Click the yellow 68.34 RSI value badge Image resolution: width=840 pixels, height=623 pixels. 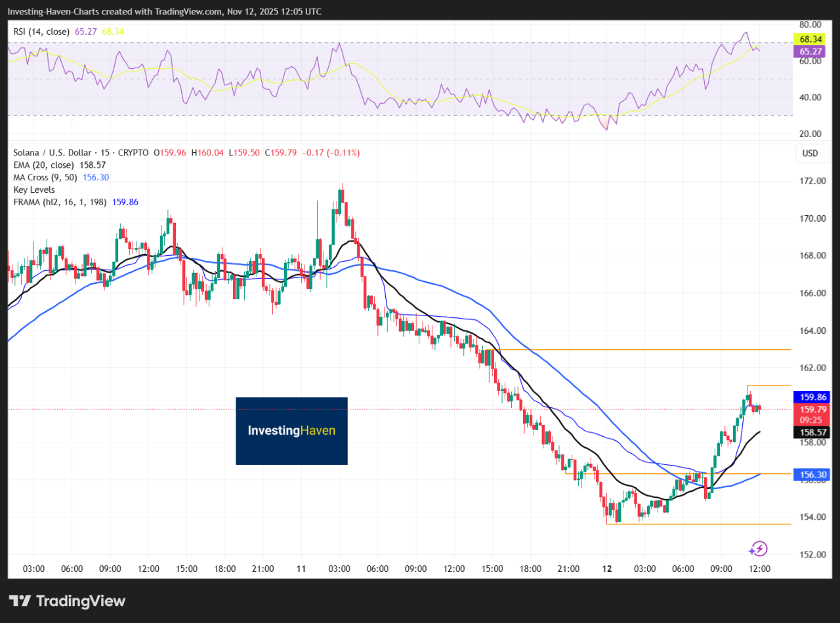[x=809, y=39]
